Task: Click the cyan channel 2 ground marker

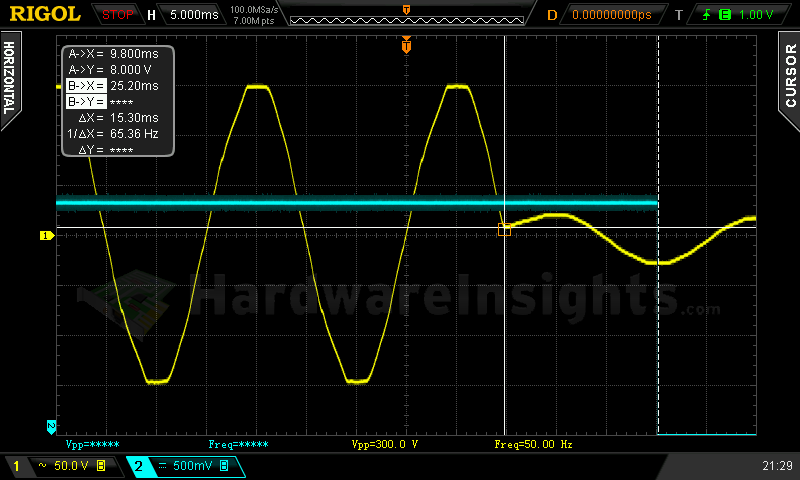Action: 51,427
